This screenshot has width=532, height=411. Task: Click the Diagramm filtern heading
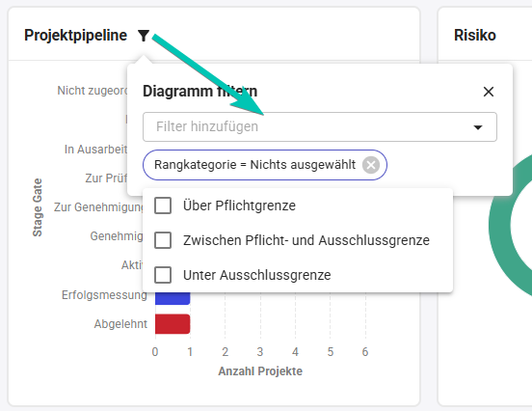199,91
